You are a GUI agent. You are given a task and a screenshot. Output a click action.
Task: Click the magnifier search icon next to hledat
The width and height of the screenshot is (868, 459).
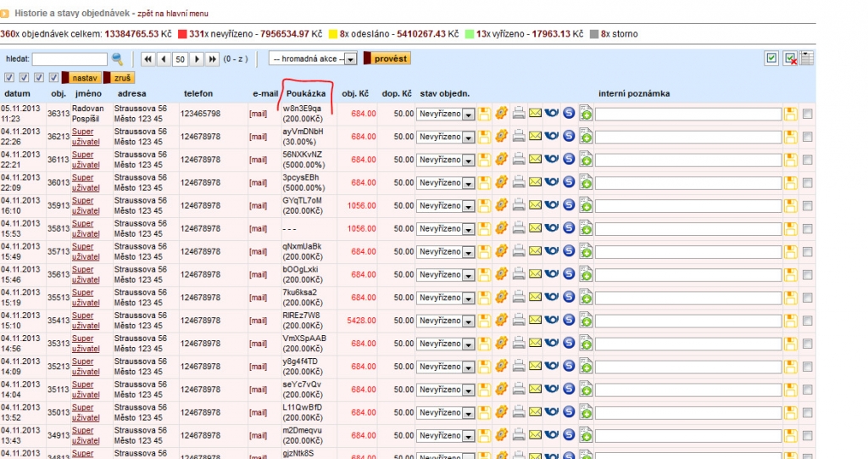coord(117,59)
